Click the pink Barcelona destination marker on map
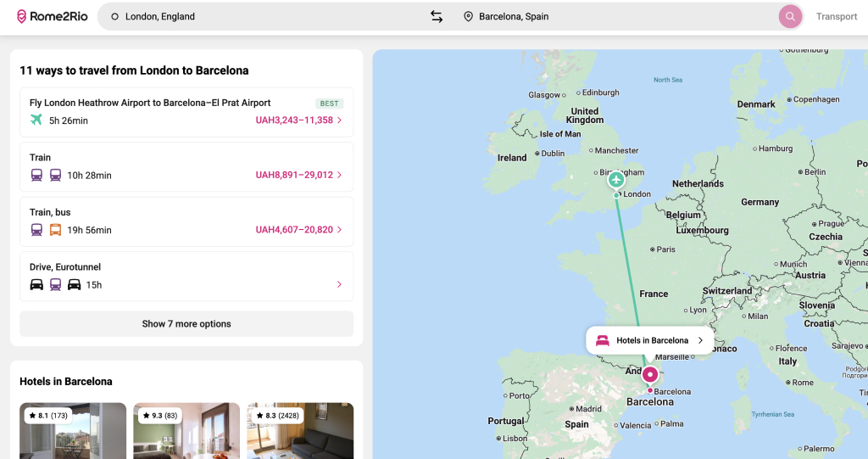 click(650, 375)
